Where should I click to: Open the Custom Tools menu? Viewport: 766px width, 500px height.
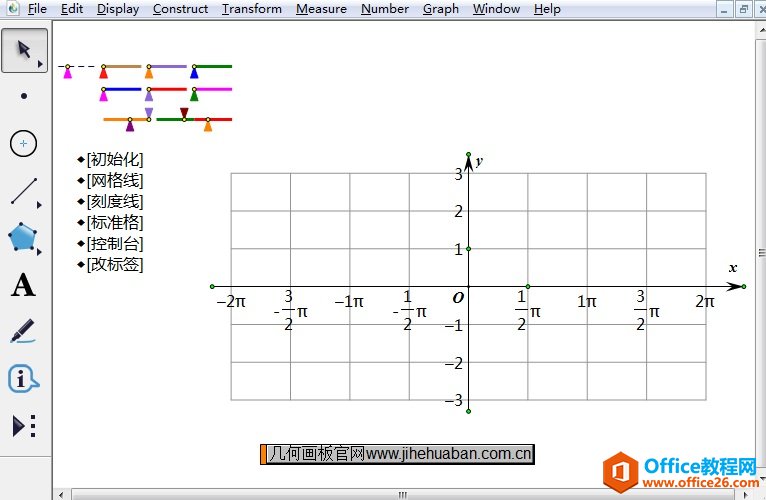[x=24, y=426]
